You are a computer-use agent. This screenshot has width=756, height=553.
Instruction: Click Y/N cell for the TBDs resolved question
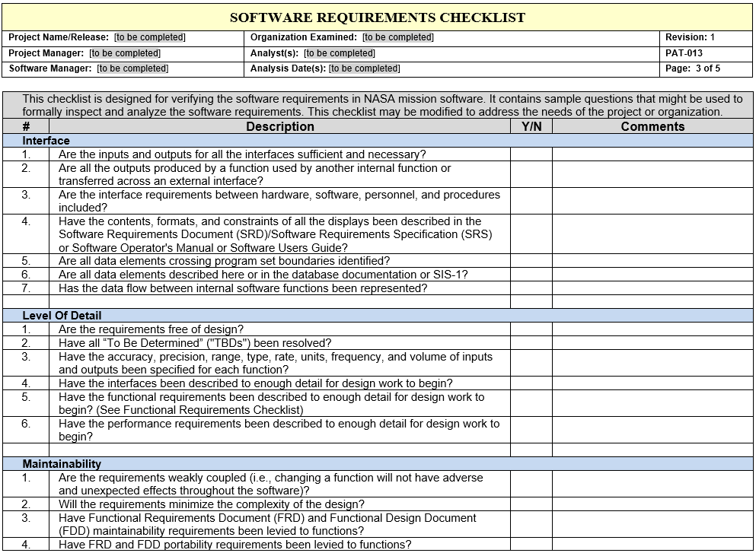pos(531,343)
